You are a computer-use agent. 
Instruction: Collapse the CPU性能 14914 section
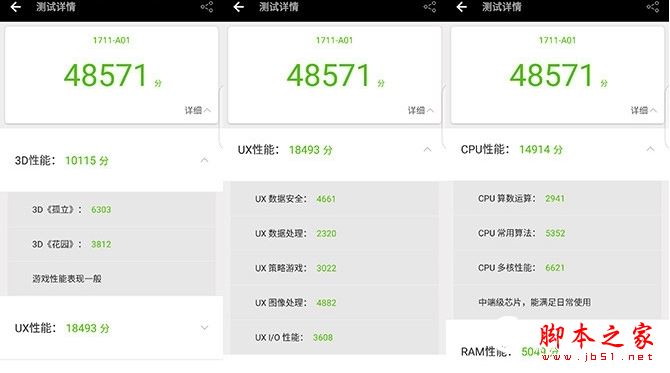(x=650, y=149)
